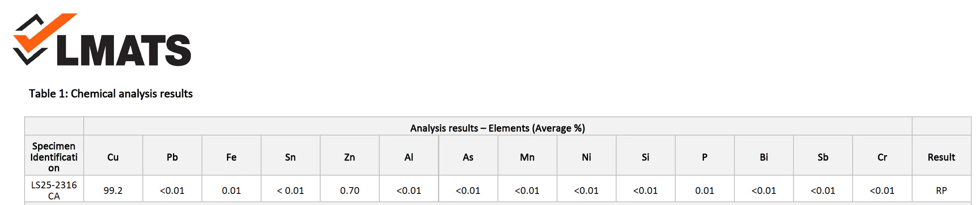The width and height of the screenshot is (980, 205).
Task: Select the Specimen Identification header cell
Action: (x=54, y=157)
